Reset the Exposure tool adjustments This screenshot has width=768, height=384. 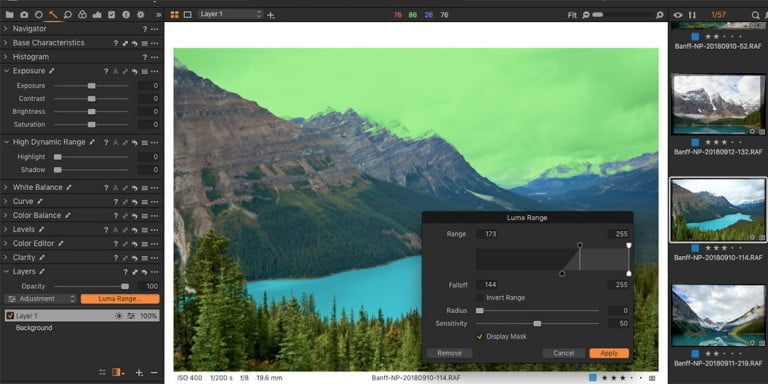[135, 72]
